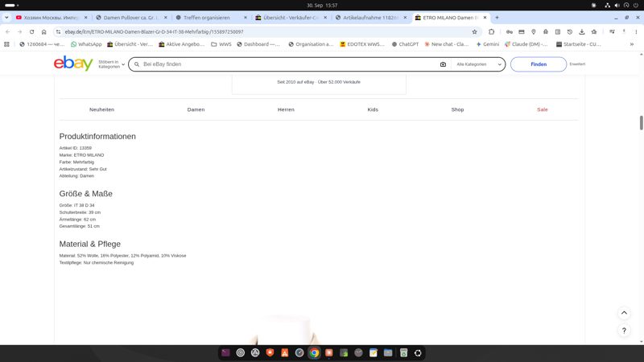Image resolution: width=644 pixels, height=362 pixels.
Task: Open the "Claude (DM)" bookmark
Action: click(x=526, y=44)
